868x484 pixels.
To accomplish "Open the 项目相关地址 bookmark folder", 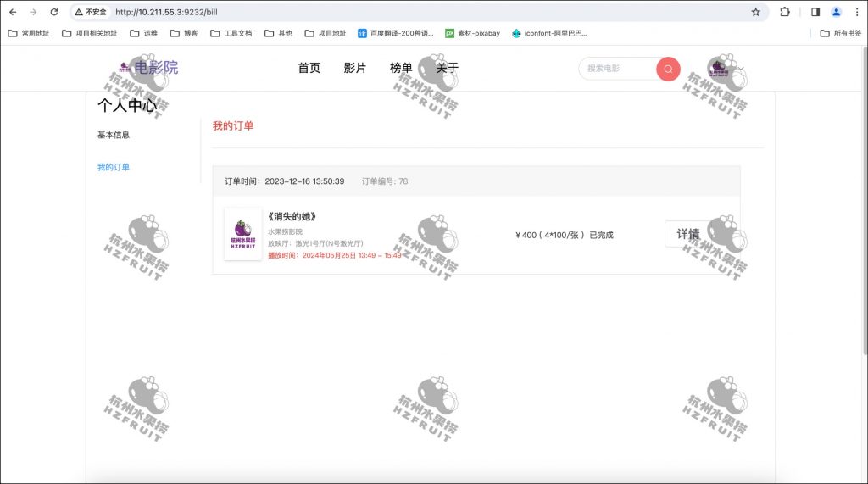I will pos(90,33).
